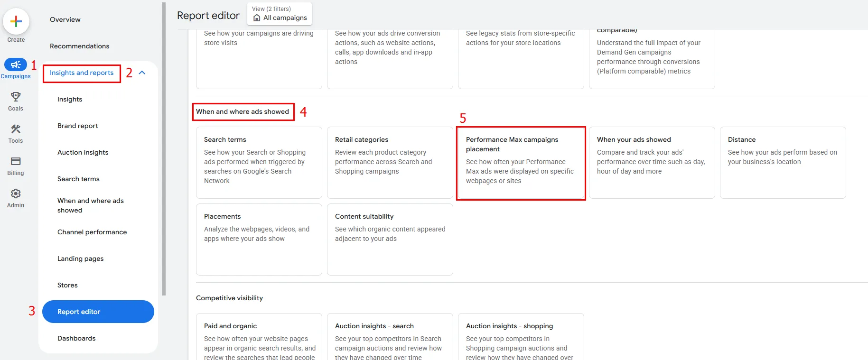Select Auction insights in the sidebar

[83, 152]
